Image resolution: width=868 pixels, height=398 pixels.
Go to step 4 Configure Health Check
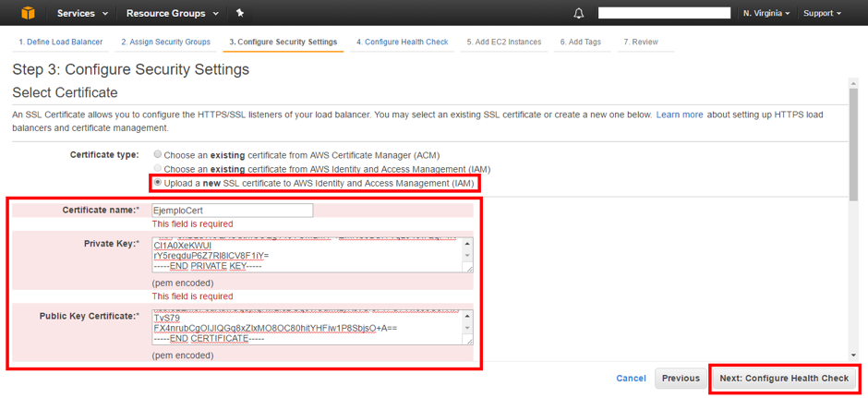coord(403,42)
